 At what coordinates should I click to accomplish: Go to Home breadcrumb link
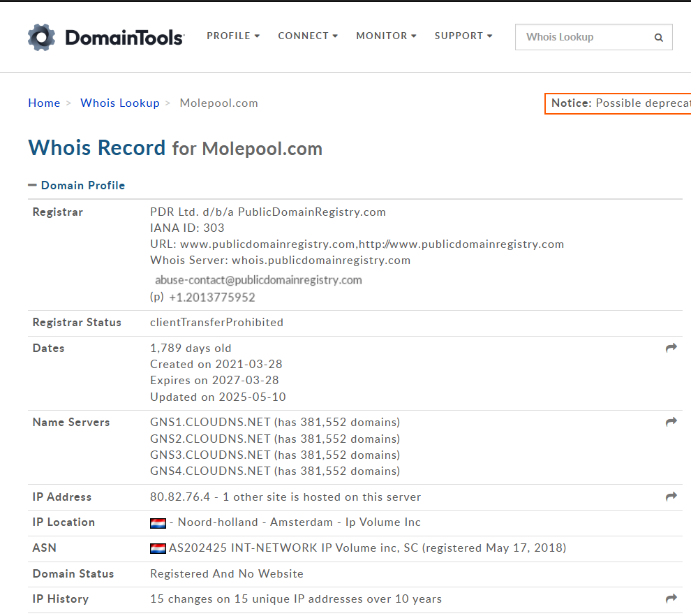44,103
